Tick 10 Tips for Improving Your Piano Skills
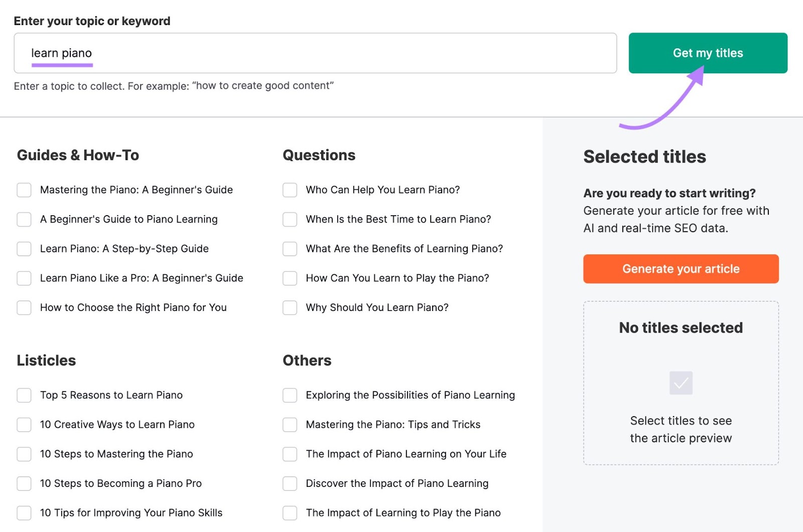803x532 pixels. [24, 513]
